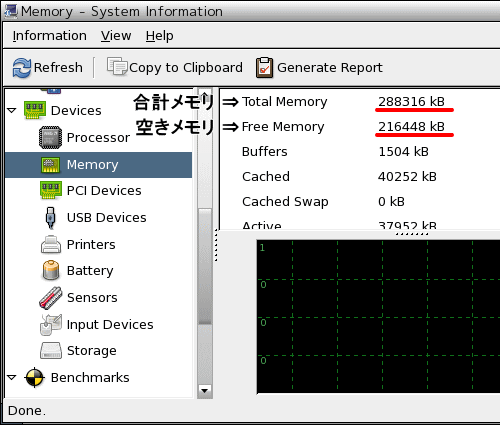This screenshot has height=425, width=500.
Task: Click the Storage drive icon
Action: pos(51,351)
